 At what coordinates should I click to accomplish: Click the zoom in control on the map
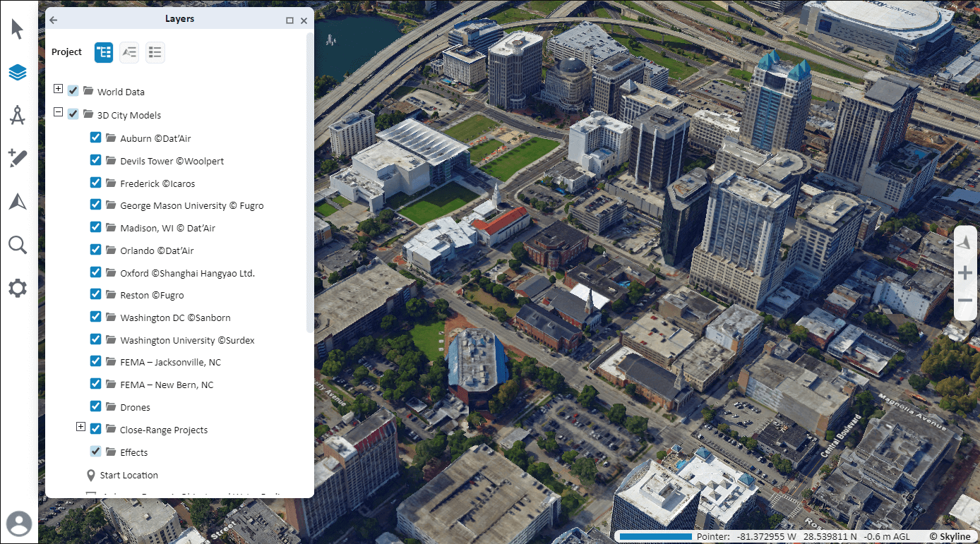tap(965, 272)
